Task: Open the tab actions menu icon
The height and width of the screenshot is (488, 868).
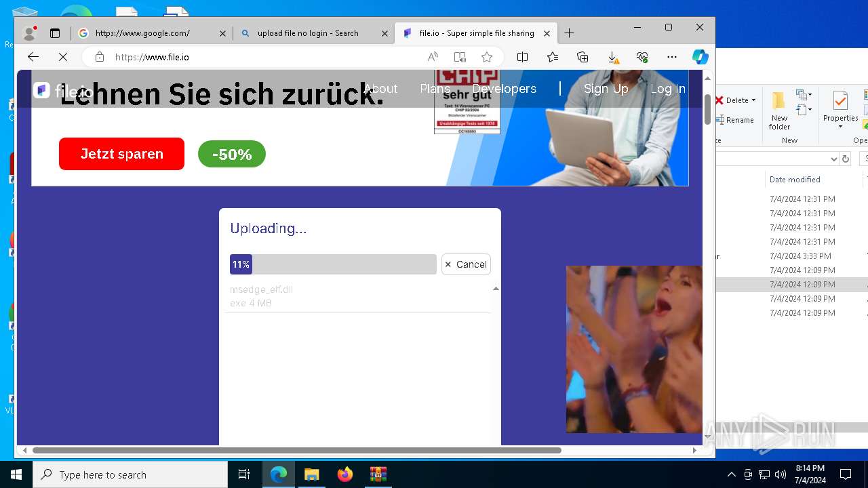Action: (55, 33)
